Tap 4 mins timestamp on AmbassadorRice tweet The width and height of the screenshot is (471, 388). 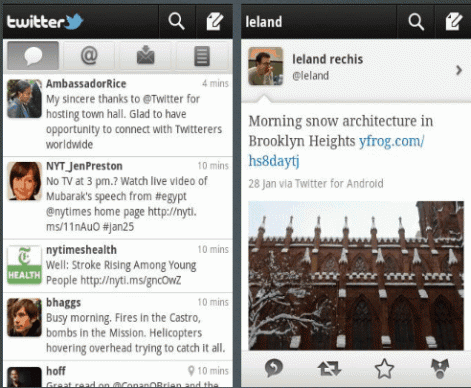click(215, 83)
